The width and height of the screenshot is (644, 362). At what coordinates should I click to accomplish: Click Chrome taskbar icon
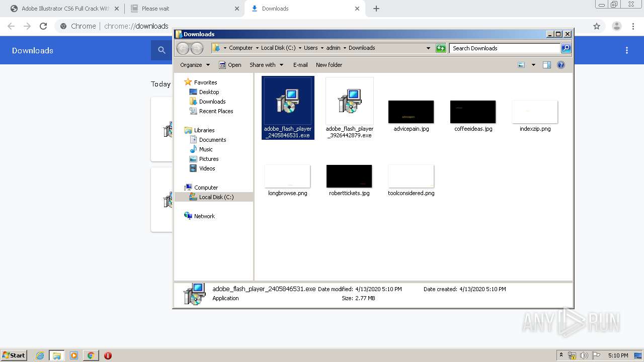pyautogui.click(x=91, y=355)
